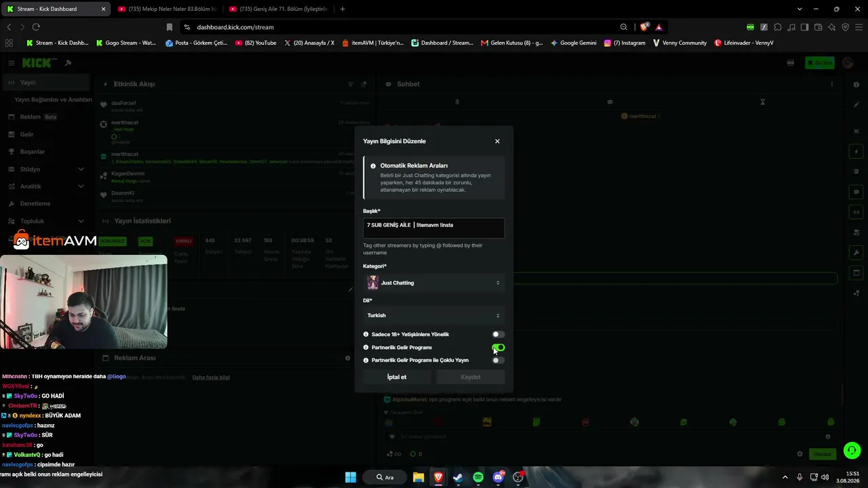Pop out the Etkinlik Akışı panel

coord(363,84)
